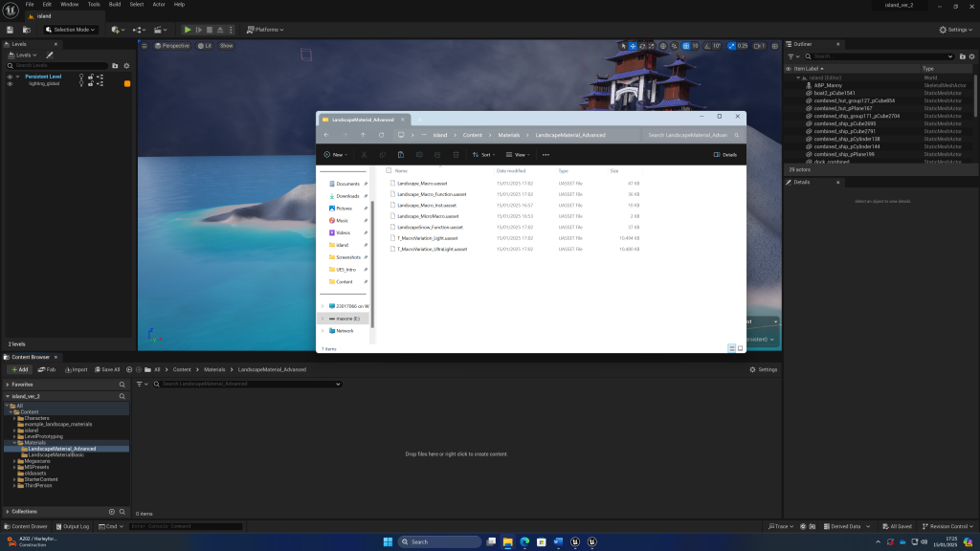This screenshot has height=551, width=980.
Task: Click Save All in Content Browser
Action: 107,370
